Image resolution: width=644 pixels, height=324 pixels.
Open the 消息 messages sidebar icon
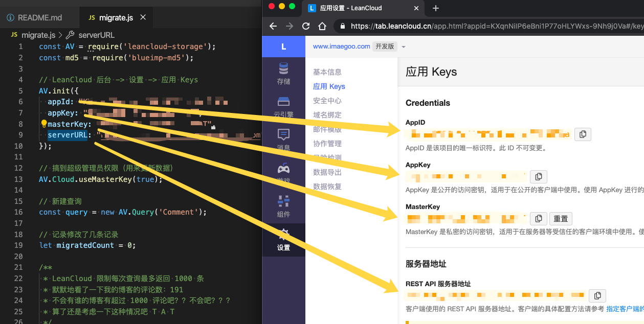283,140
